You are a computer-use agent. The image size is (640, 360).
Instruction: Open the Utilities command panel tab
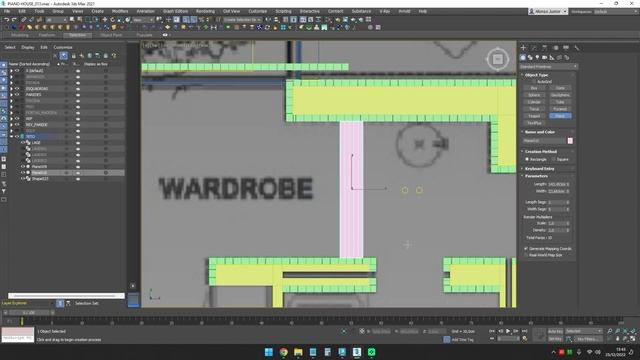576,48
